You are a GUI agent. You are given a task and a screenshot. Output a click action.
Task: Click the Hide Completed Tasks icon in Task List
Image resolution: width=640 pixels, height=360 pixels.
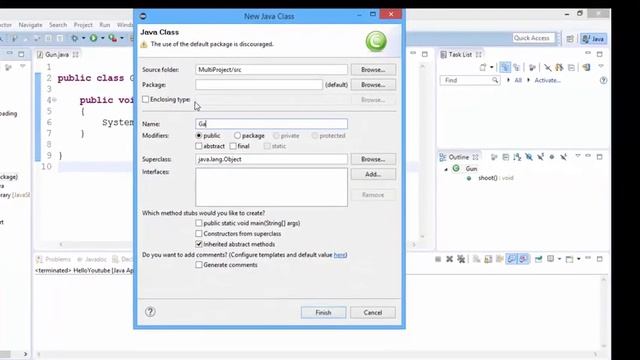point(548,67)
